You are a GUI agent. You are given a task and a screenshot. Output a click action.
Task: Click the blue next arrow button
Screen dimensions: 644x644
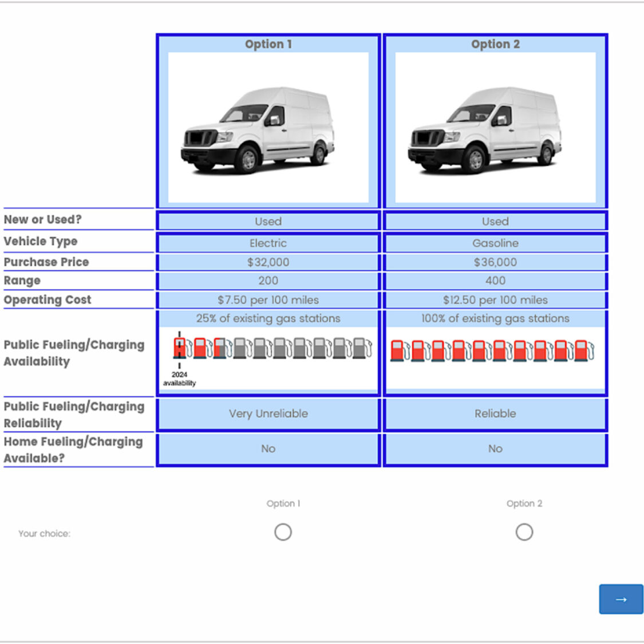[x=621, y=599]
